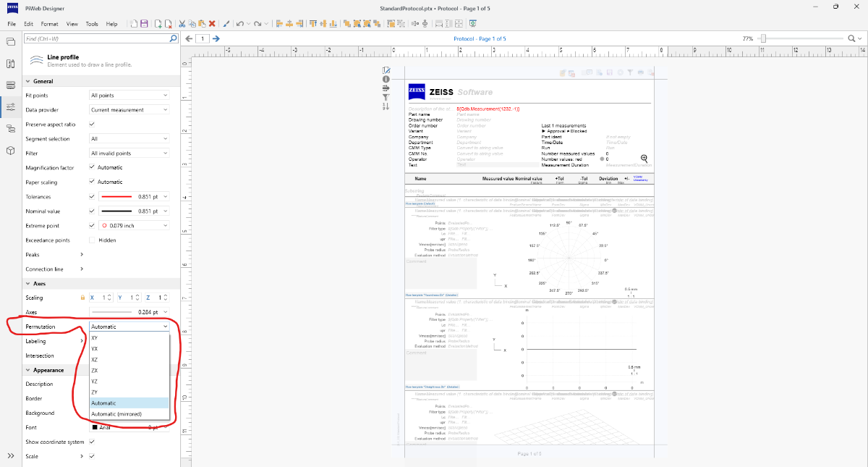The image size is (868, 467).
Task: Choose XZ in the Permutation list
Action: pos(95,360)
